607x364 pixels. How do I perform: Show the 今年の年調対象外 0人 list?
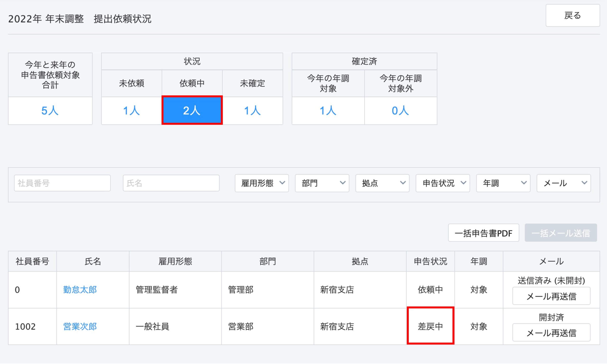pos(400,111)
